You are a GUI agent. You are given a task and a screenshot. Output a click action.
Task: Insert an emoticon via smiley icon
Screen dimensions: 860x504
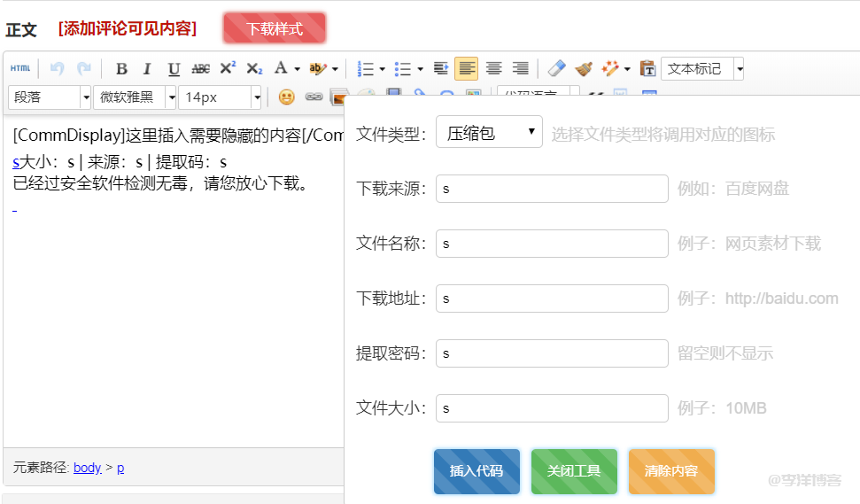(x=286, y=97)
